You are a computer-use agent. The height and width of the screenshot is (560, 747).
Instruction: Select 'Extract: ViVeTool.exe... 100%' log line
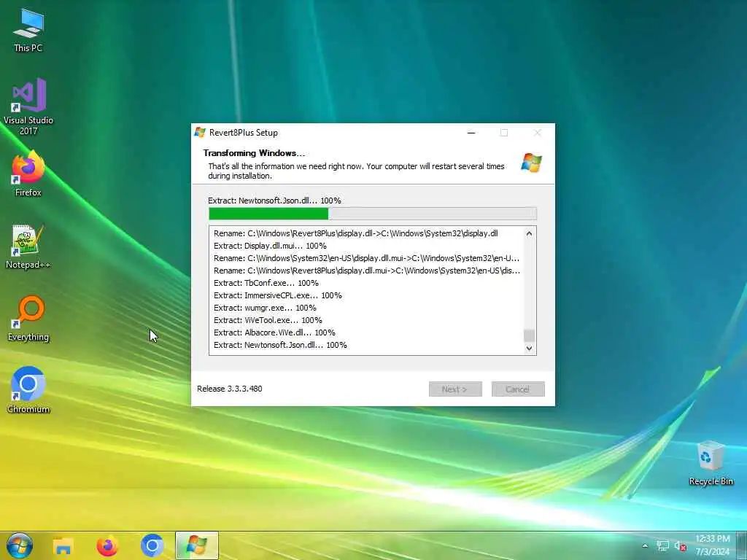[x=268, y=320]
